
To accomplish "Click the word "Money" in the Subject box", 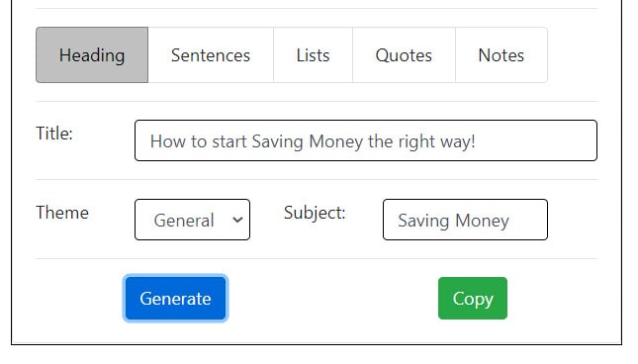I will pos(482,221).
